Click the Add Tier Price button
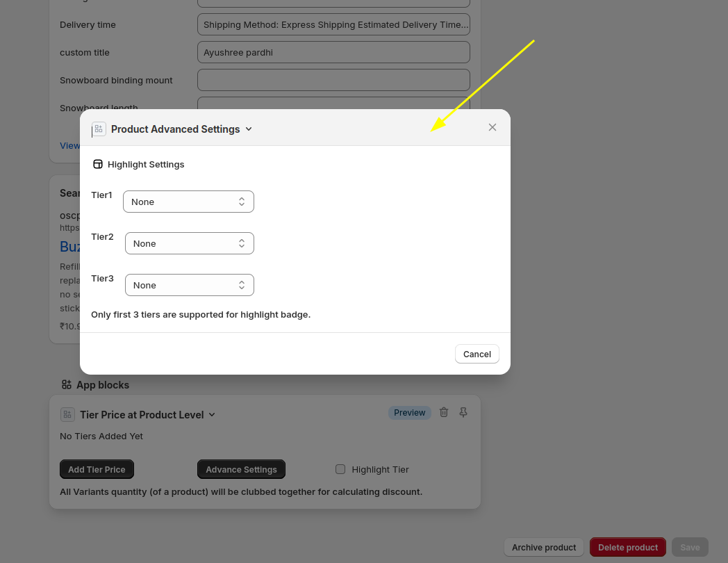Viewport: 728px width, 563px height. [97, 469]
